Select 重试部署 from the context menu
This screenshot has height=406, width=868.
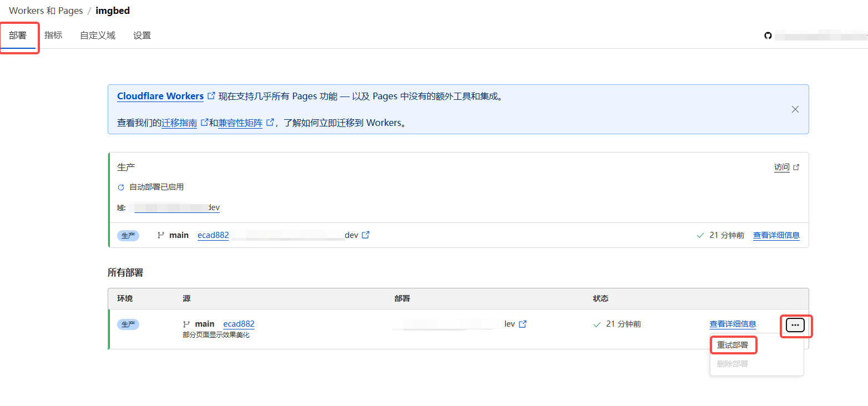(733, 345)
